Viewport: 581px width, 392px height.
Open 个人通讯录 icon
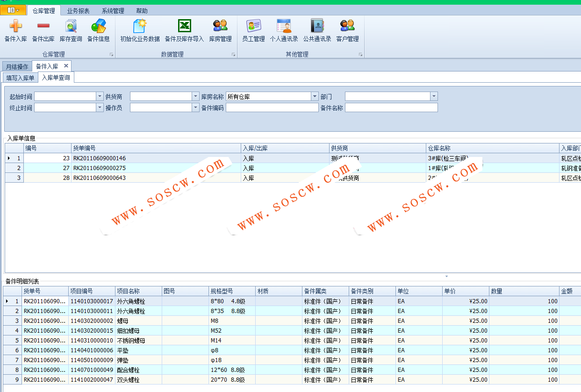click(284, 31)
